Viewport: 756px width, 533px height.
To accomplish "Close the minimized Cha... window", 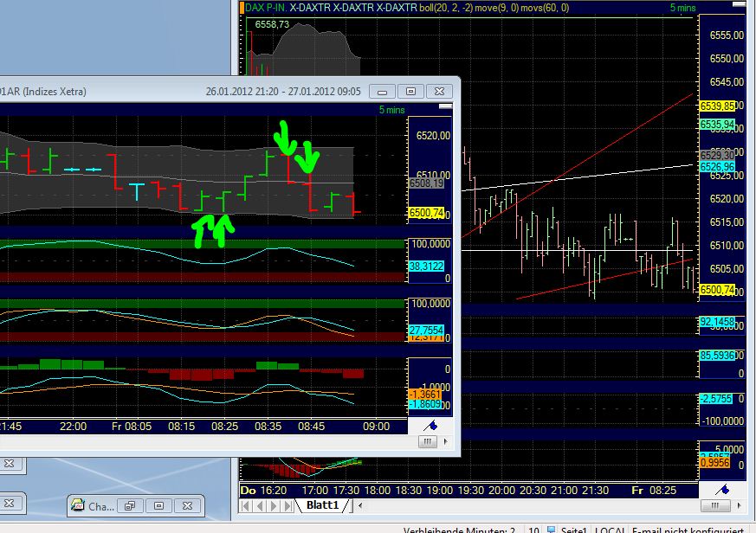I will (x=188, y=505).
